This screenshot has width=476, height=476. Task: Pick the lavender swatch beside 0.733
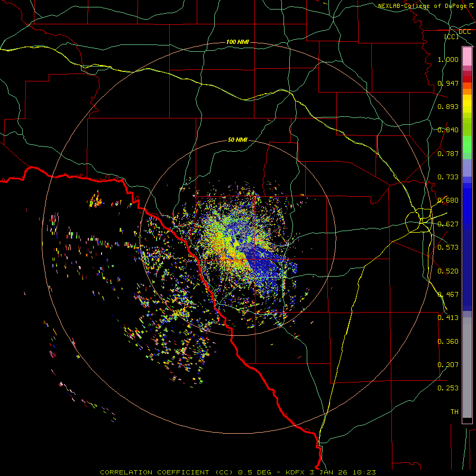point(467,168)
